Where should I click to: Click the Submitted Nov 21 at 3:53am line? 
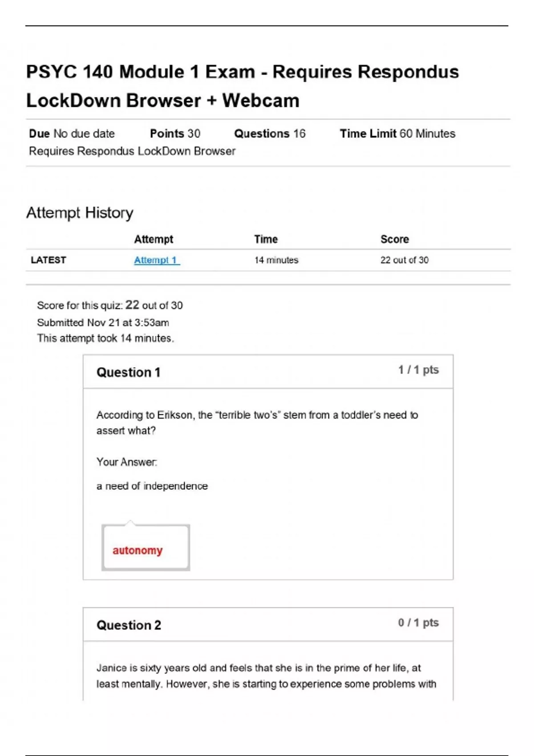(x=103, y=322)
